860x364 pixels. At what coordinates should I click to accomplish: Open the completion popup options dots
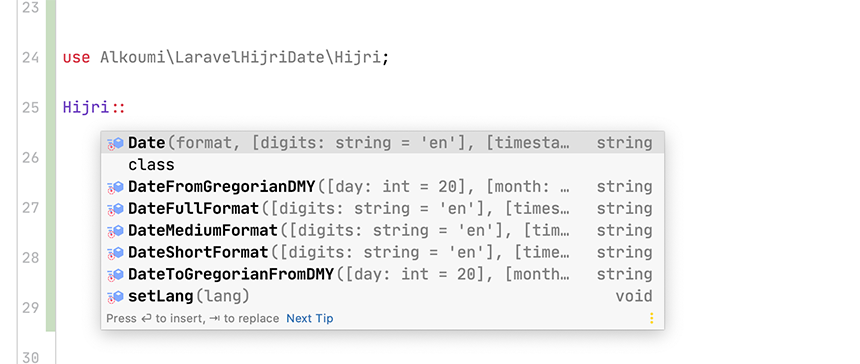[652, 318]
